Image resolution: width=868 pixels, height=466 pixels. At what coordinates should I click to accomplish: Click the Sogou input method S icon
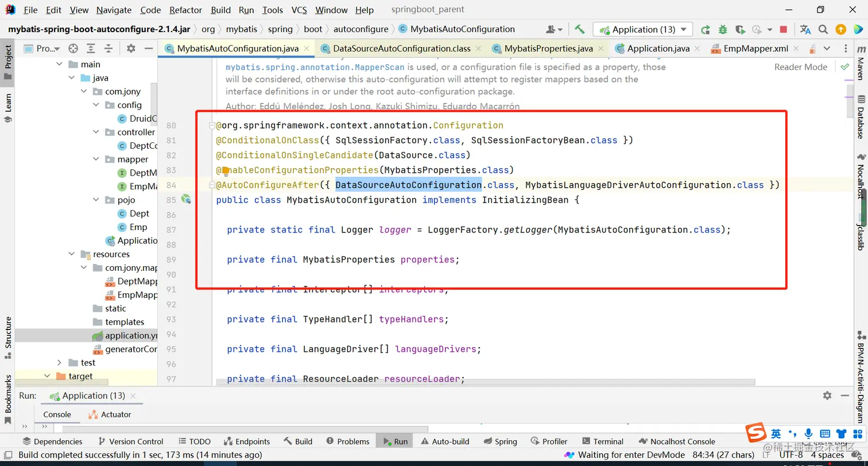click(x=757, y=433)
